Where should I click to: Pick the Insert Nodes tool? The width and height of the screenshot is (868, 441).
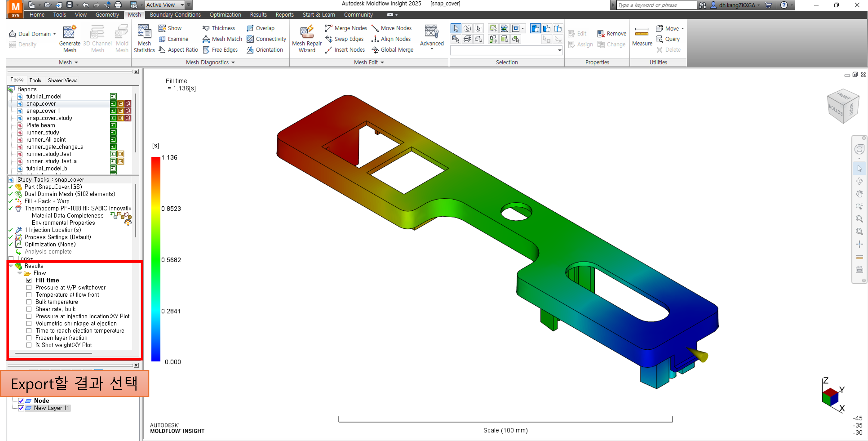[345, 50]
